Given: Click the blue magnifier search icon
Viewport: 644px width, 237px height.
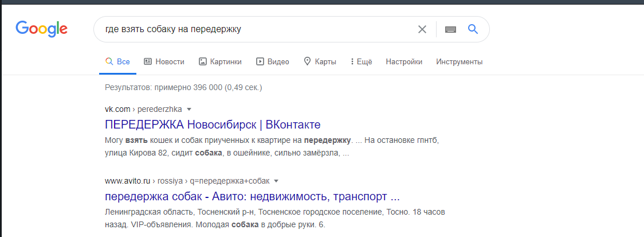Looking at the screenshot, I should [x=473, y=29].
